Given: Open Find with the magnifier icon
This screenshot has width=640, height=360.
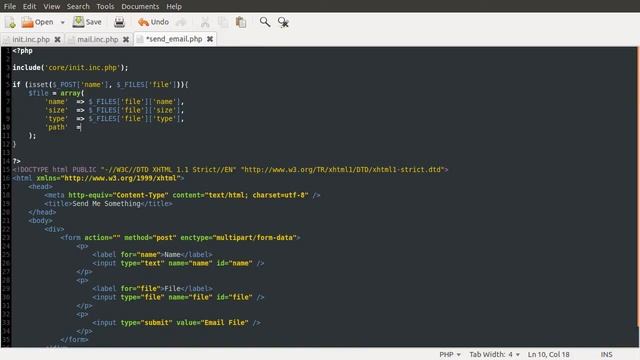Looking at the screenshot, I should point(265,22).
